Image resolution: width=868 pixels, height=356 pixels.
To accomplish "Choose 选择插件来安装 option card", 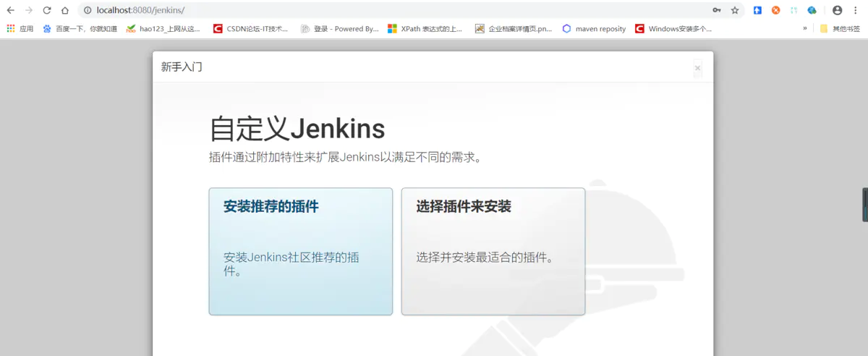I will (493, 252).
